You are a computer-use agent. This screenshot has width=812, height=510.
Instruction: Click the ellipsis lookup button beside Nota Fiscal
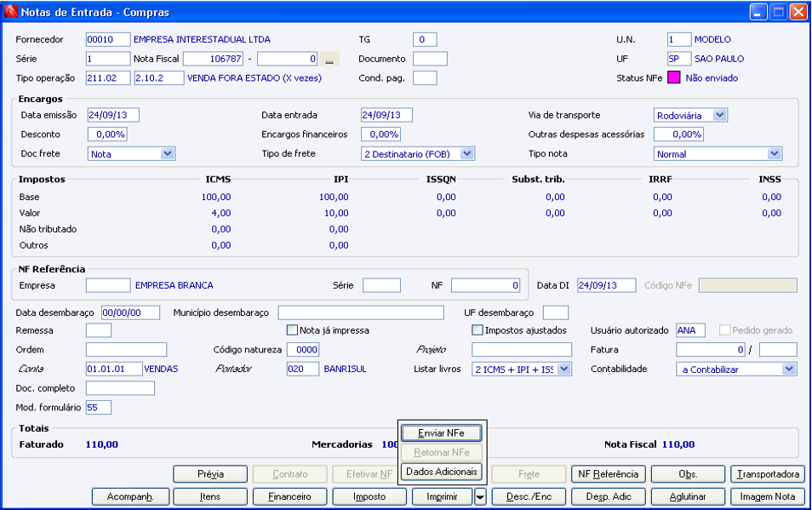click(x=329, y=59)
